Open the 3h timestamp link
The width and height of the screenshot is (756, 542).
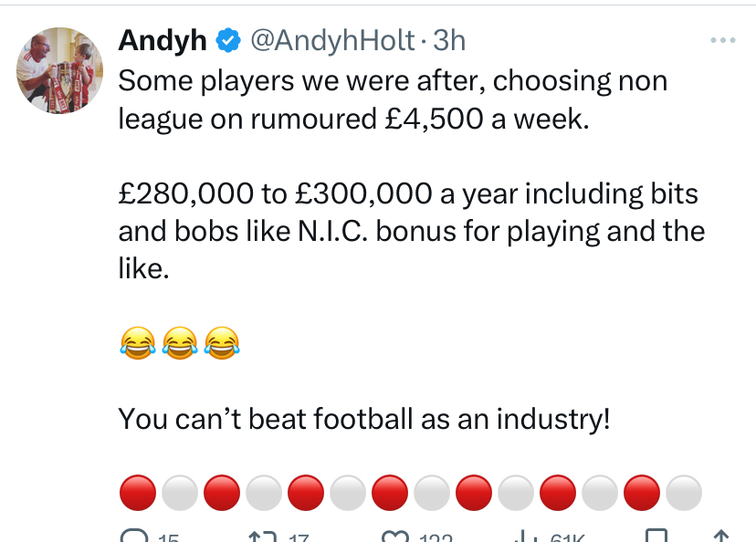[x=449, y=40]
